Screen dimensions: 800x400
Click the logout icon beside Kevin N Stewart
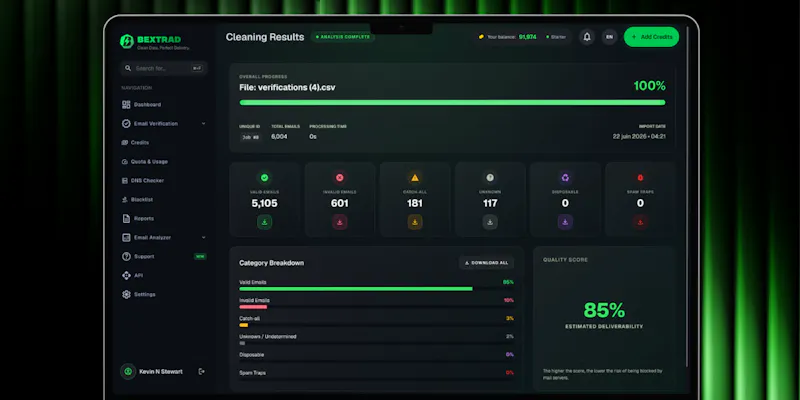coord(202,371)
